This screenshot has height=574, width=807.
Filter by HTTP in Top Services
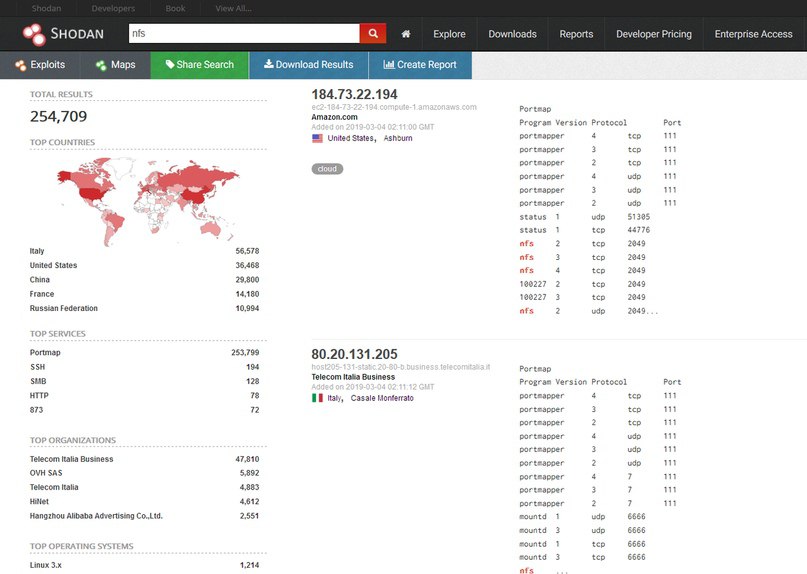(39, 396)
